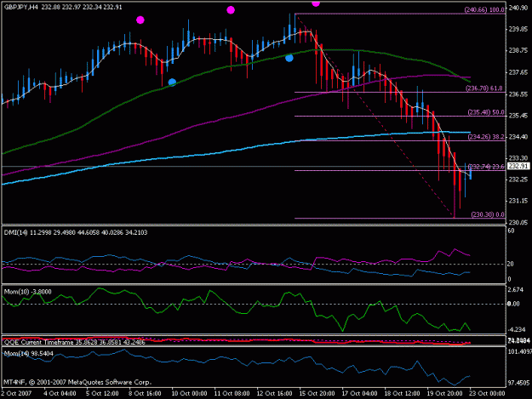This screenshot has width=532, height=399.
Task: Click the 240.90 price scale value
Action: [x=518, y=9]
